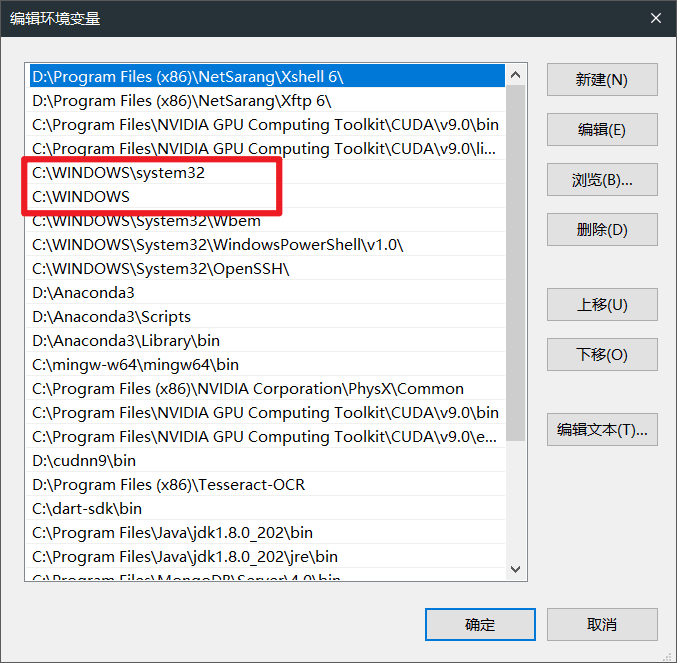This screenshot has width=677, height=663.
Task: Select the C:\dart-sdk\bin entry
Action: coord(87,509)
